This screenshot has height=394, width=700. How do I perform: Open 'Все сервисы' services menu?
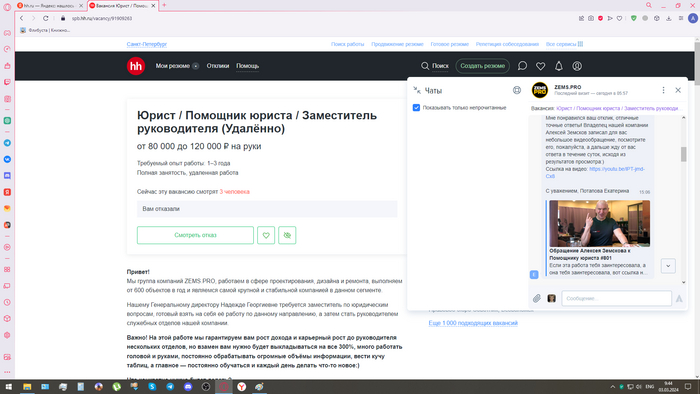(564, 44)
